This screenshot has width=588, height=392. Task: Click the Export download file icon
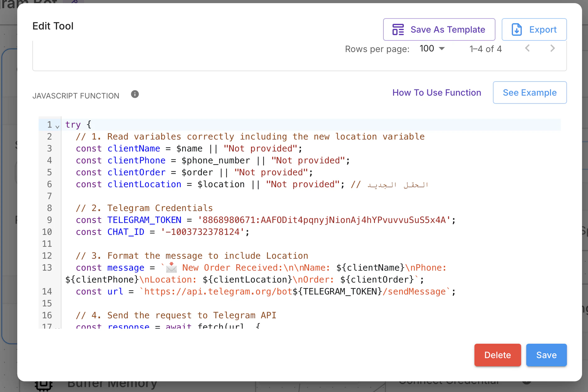[x=517, y=29]
